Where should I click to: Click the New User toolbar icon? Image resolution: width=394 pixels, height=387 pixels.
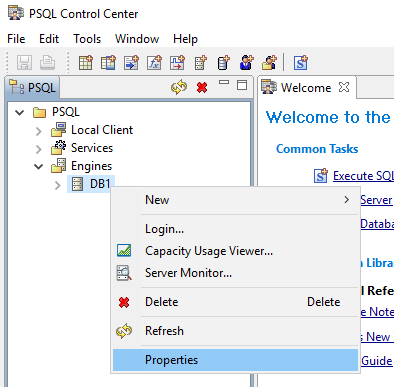(x=246, y=62)
